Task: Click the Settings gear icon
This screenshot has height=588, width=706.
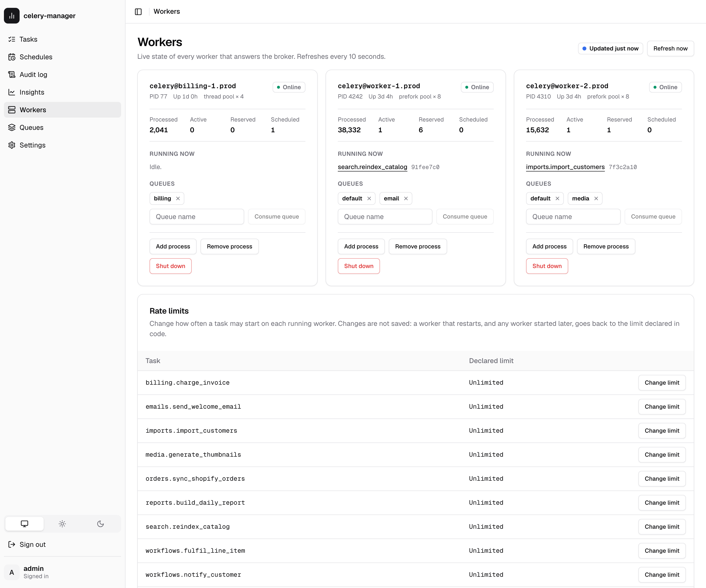Action: coord(12,145)
